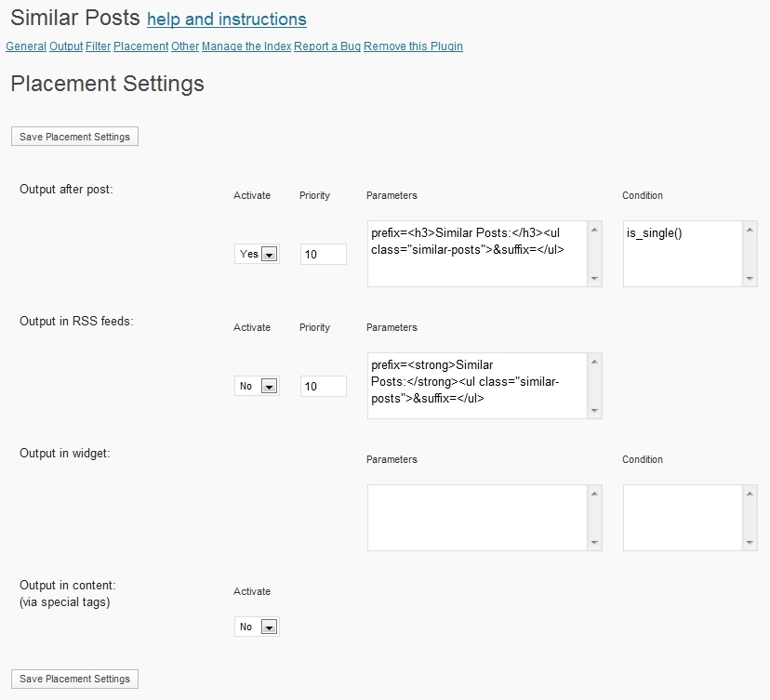Click the widget Condition textarea
Viewport: 770px width, 700px height.
[x=683, y=518]
